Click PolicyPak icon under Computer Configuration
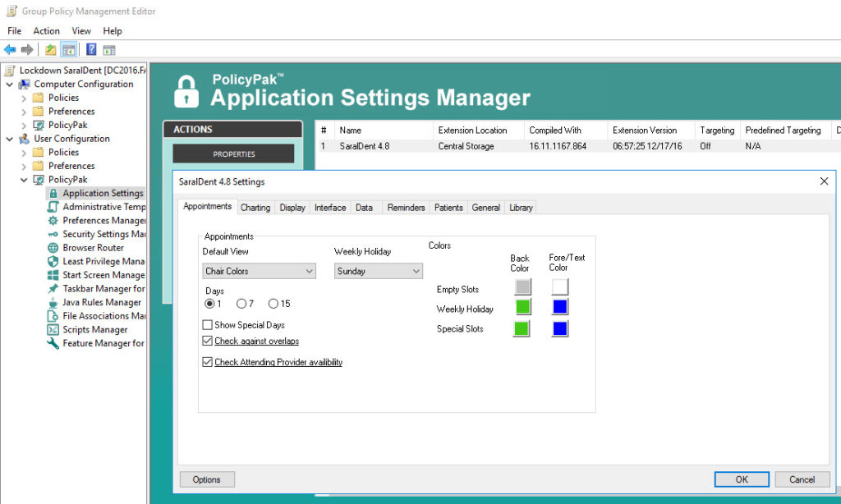 click(x=39, y=125)
